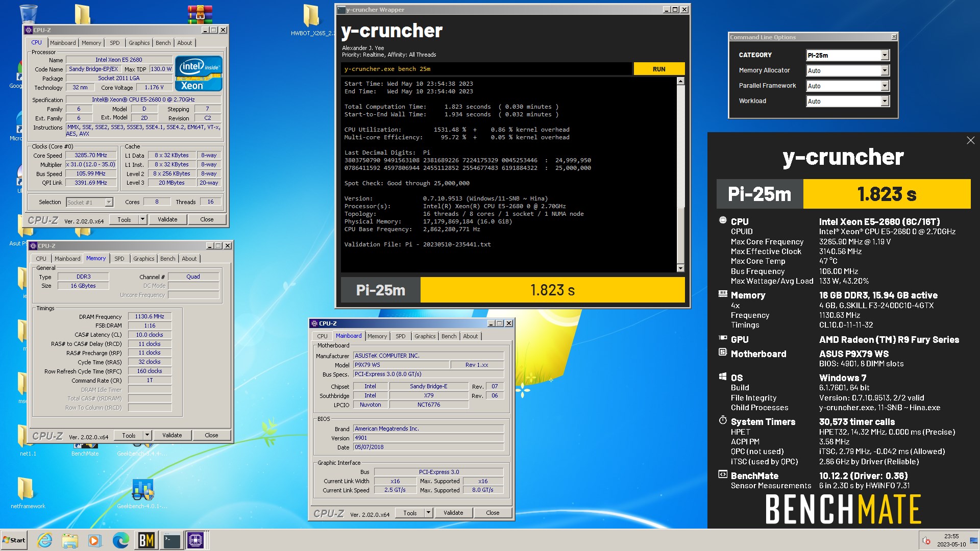
Task: Click the Core Speed value 3285.70 MHz
Action: coord(91,155)
